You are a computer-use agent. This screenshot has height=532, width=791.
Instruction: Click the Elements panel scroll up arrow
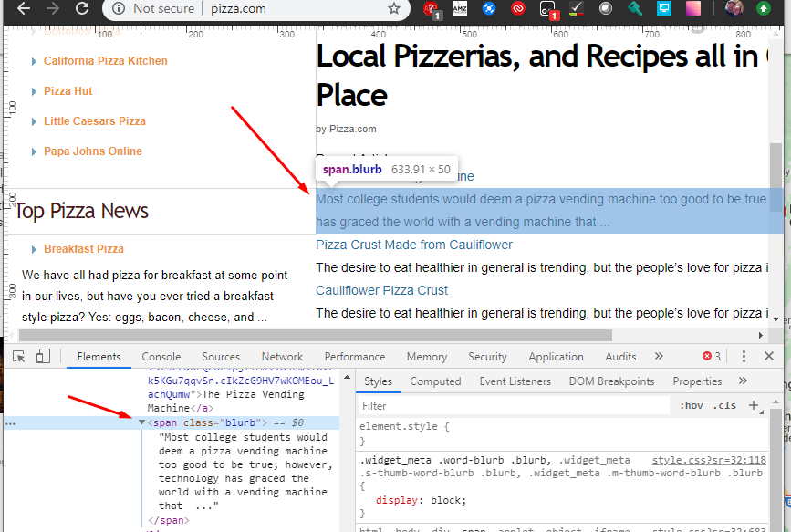click(x=347, y=377)
